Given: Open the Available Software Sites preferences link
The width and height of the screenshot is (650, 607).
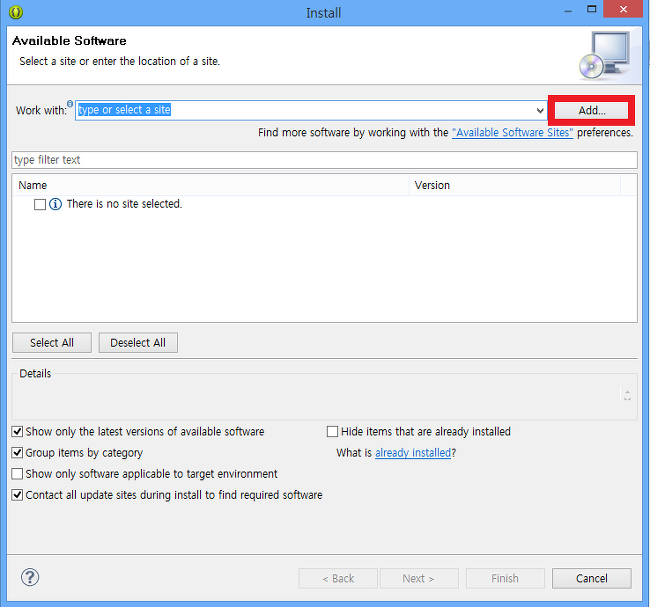Looking at the screenshot, I should [512, 133].
